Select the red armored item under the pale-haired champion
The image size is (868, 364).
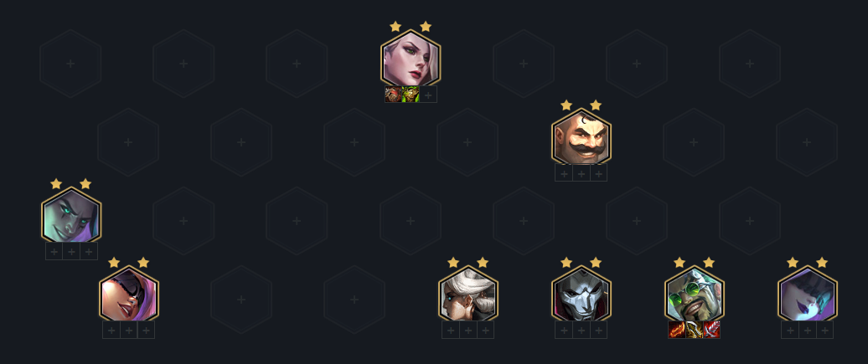point(394,94)
